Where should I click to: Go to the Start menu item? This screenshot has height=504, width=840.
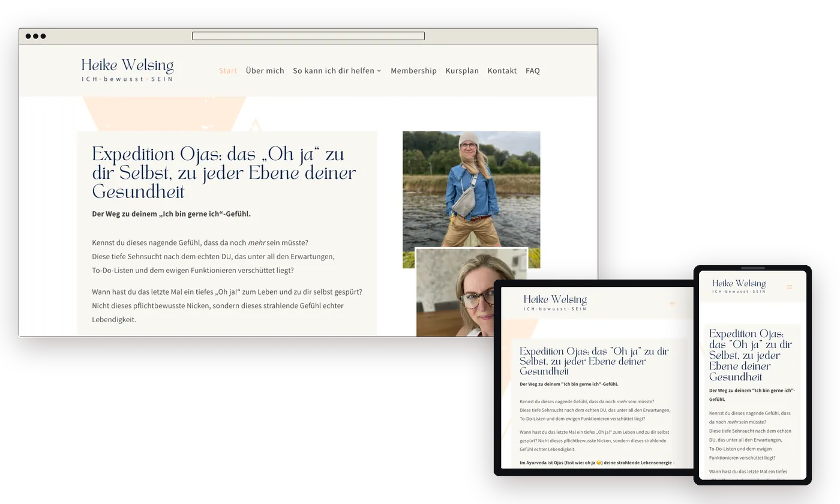[228, 71]
